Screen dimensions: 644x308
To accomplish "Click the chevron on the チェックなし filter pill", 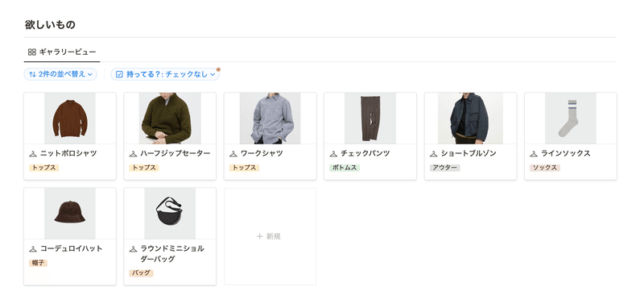I will click(x=213, y=74).
